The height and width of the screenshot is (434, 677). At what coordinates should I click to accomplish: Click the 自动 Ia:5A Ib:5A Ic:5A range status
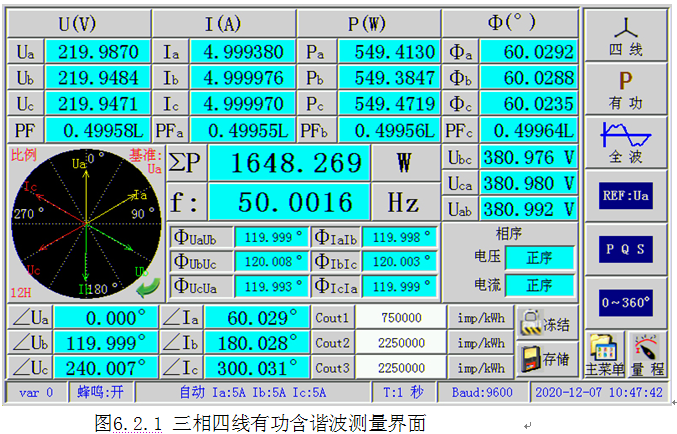(x=253, y=392)
